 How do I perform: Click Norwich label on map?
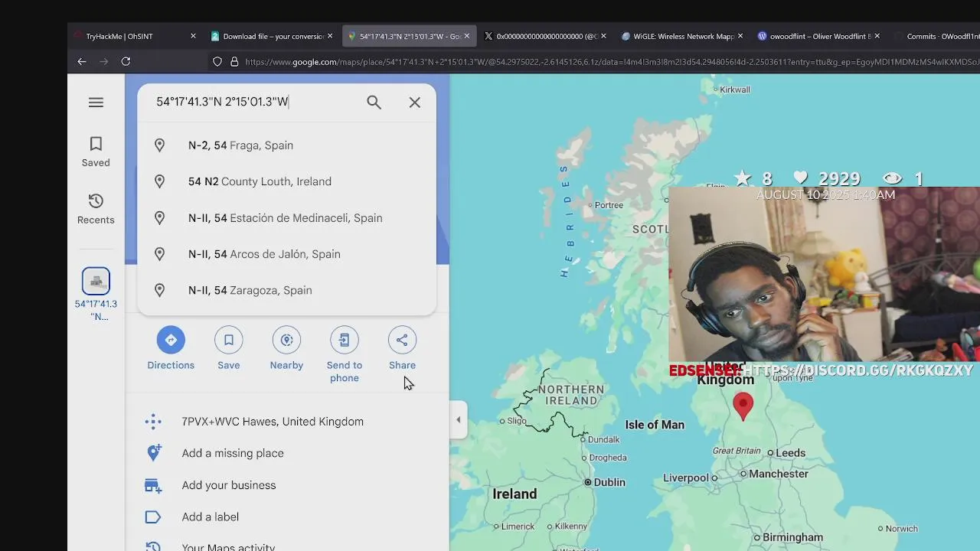[901, 528]
